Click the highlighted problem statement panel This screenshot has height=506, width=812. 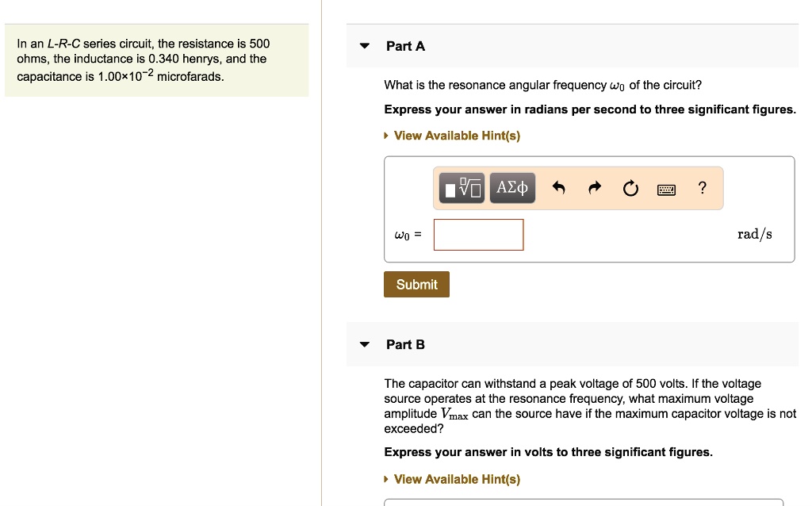pos(156,59)
